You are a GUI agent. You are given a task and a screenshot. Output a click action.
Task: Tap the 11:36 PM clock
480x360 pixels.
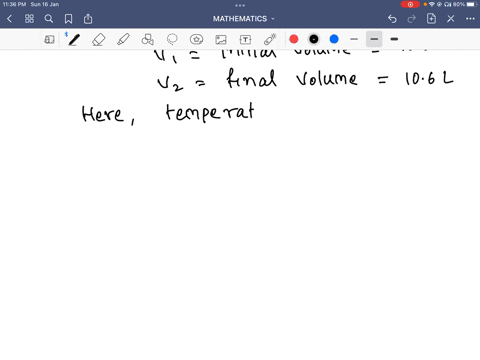click(x=14, y=4)
